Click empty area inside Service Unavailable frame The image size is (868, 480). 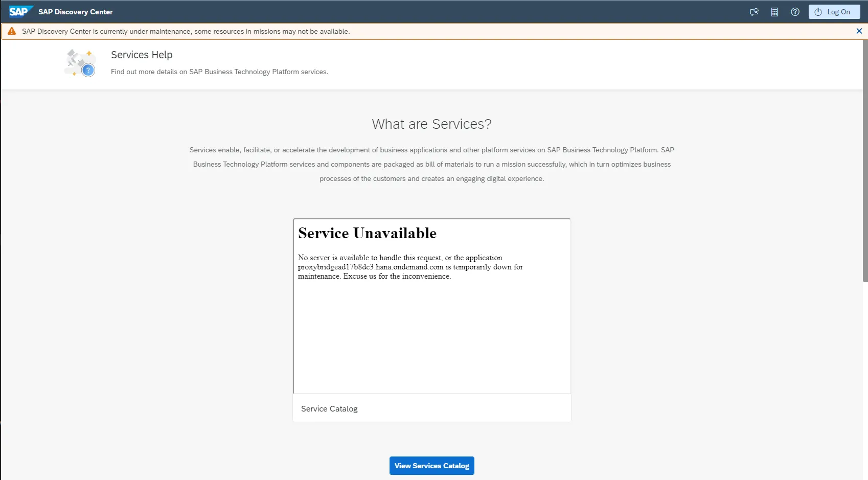pyautogui.click(x=431, y=337)
